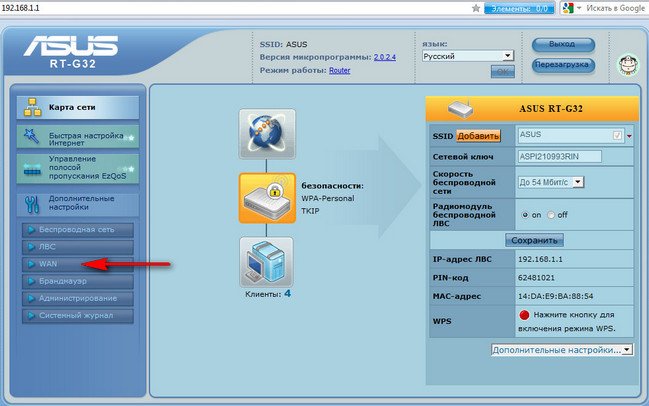Bookmark page with the star icon
The image size is (649, 406).
point(473,7)
